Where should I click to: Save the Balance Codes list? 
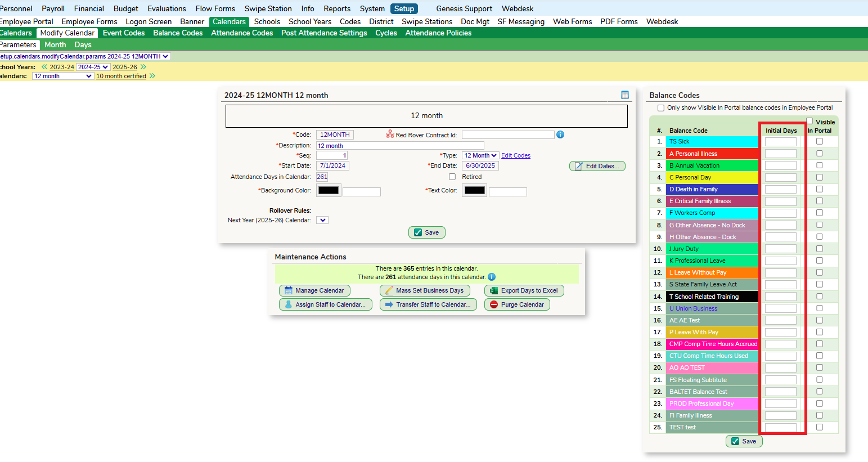(x=744, y=441)
